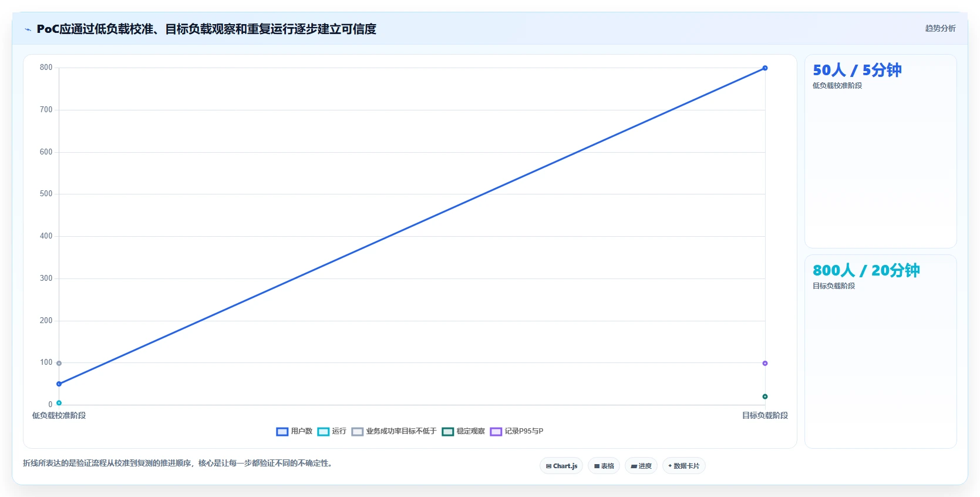Click the 目标负载阶段 card subtitle
This screenshot has height=497, width=980.
834,286
